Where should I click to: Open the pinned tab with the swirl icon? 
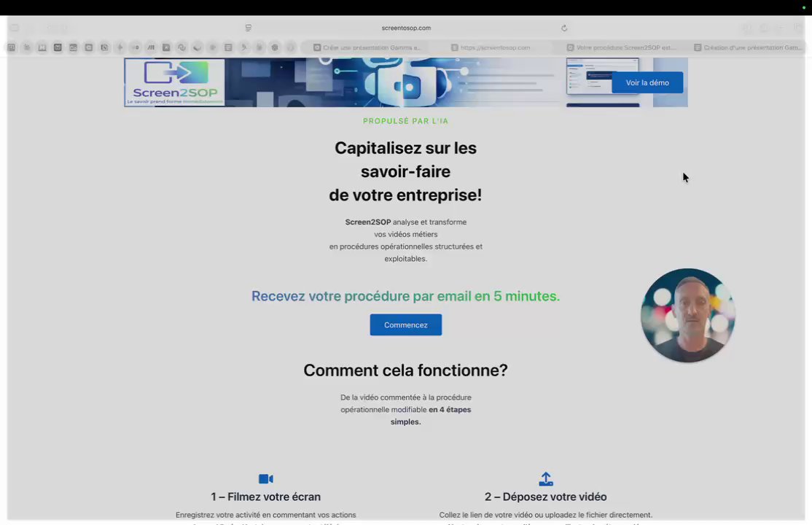click(181, 47)
